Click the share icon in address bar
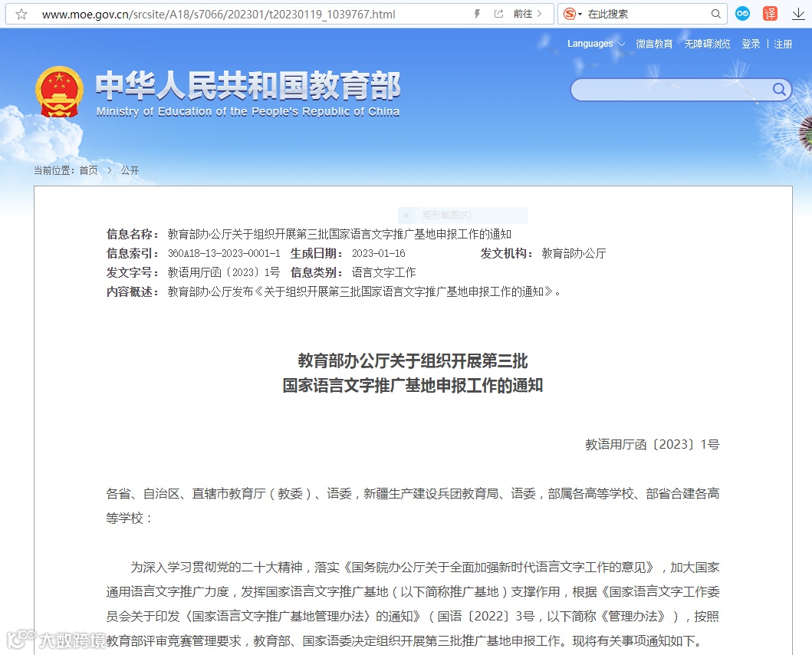 point(498,14)
